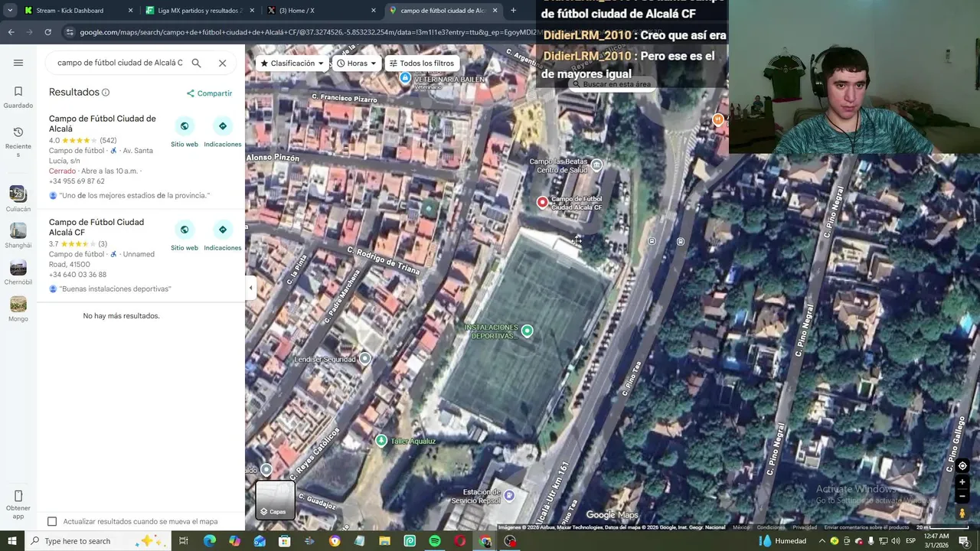
Task: Click Estación de Servicio Repsol marker
Action: click(x=509, y=495)
